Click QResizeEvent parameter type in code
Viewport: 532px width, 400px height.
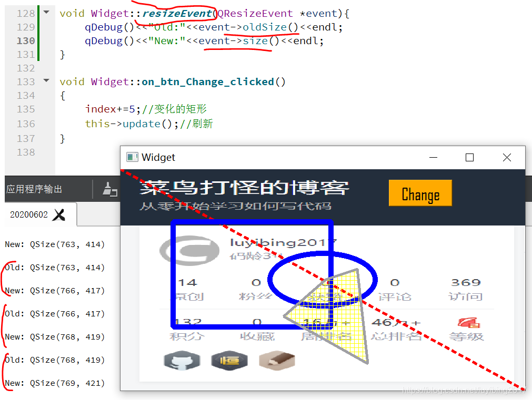point(255,13)
